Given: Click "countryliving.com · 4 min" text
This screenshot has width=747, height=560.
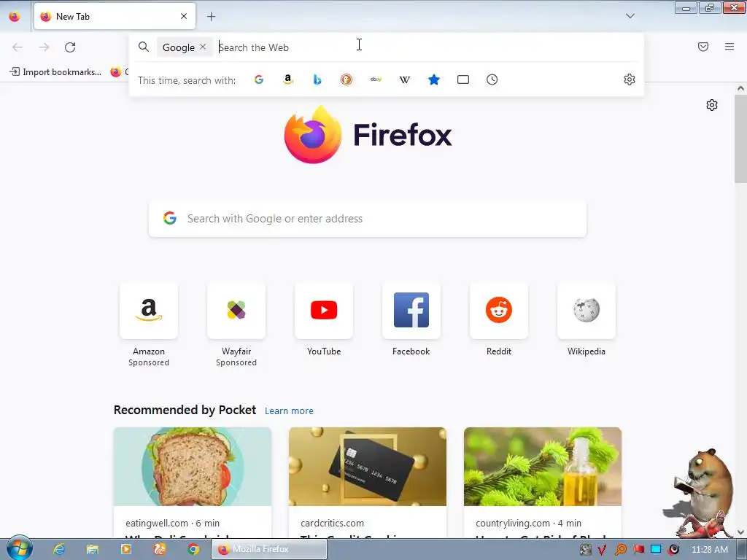Looking at the screenshot, I should click(528, 523).
